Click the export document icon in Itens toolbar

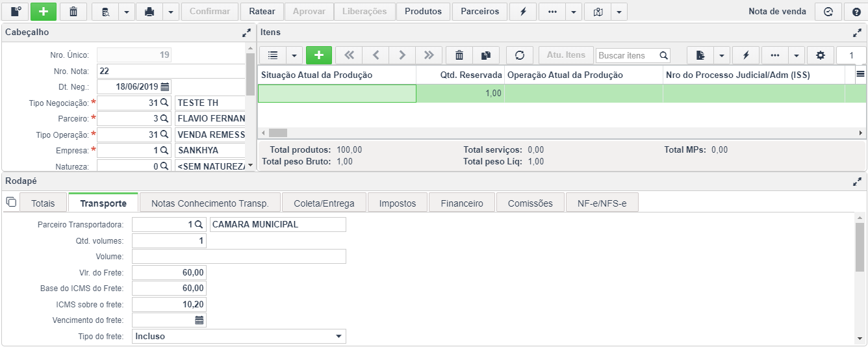coord(700,55)
